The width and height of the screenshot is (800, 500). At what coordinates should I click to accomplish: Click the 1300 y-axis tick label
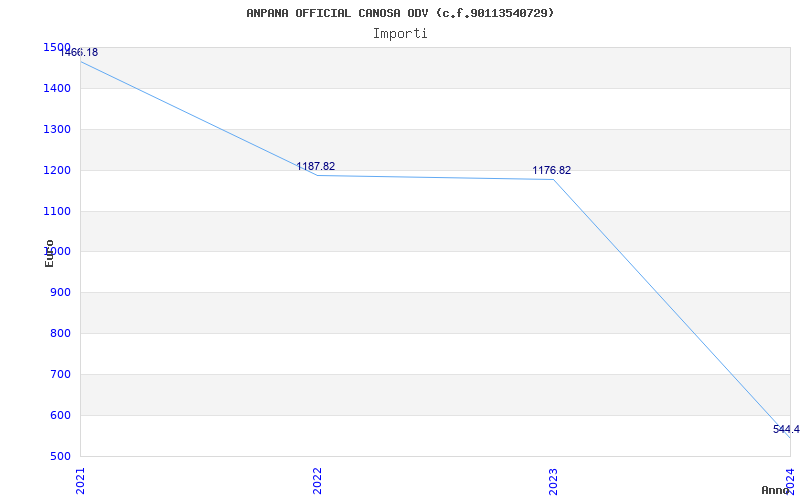[57, 130]
